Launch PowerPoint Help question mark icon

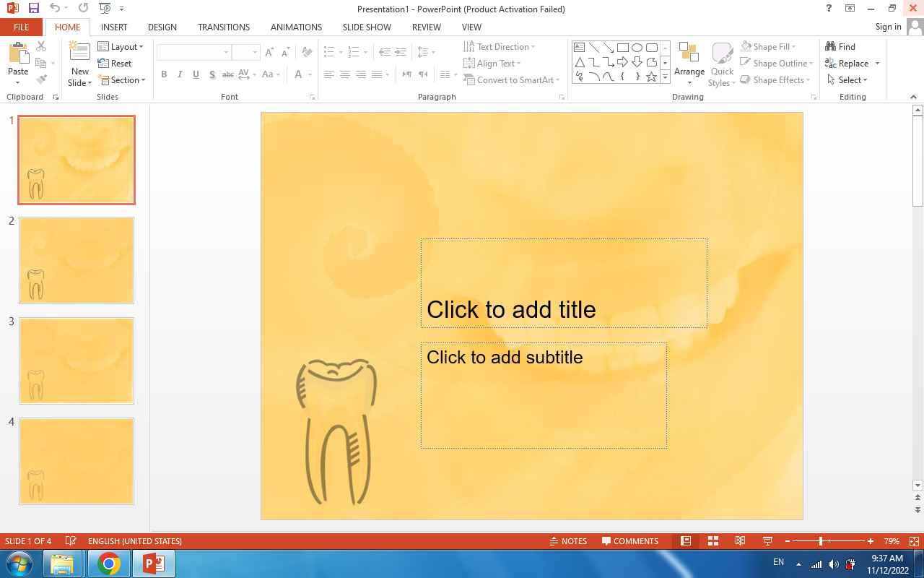pos(829,9)
